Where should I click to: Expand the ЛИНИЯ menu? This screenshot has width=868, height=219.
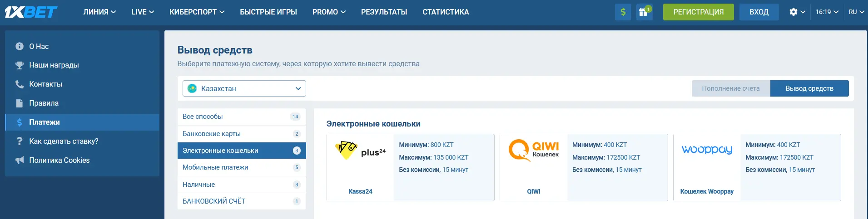point(99,12)
